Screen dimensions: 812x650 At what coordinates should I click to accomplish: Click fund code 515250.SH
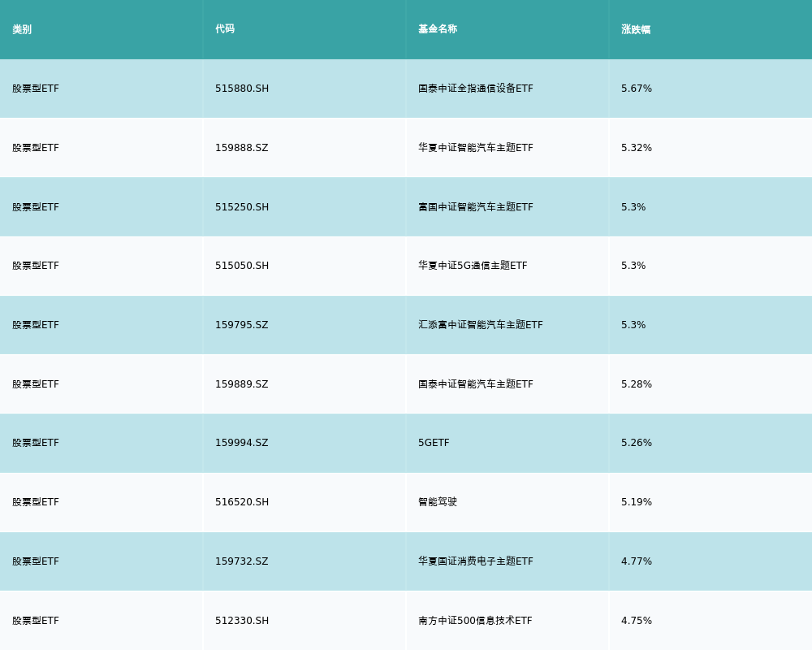242,207
